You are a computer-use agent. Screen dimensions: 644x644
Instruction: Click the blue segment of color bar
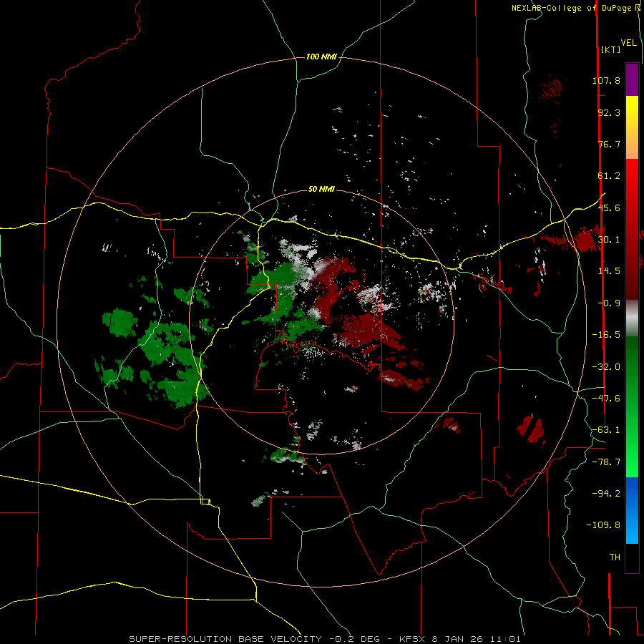point(632,510)
